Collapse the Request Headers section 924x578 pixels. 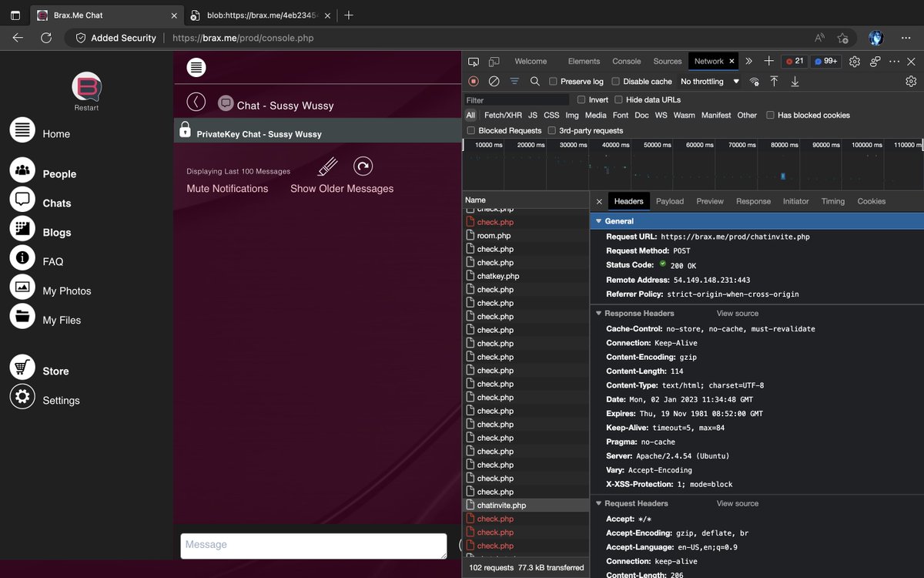[598, 503]
